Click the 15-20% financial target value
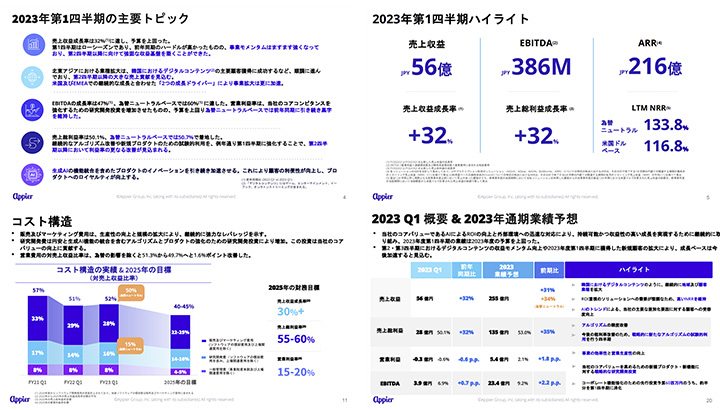The image size is (720, 410). (296, 372)
